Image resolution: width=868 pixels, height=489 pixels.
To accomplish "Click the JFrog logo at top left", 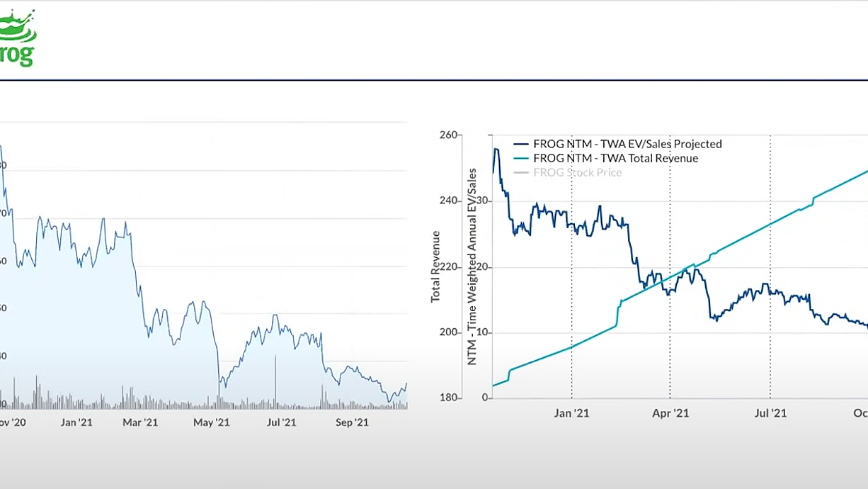I will (x=17, y=38).
